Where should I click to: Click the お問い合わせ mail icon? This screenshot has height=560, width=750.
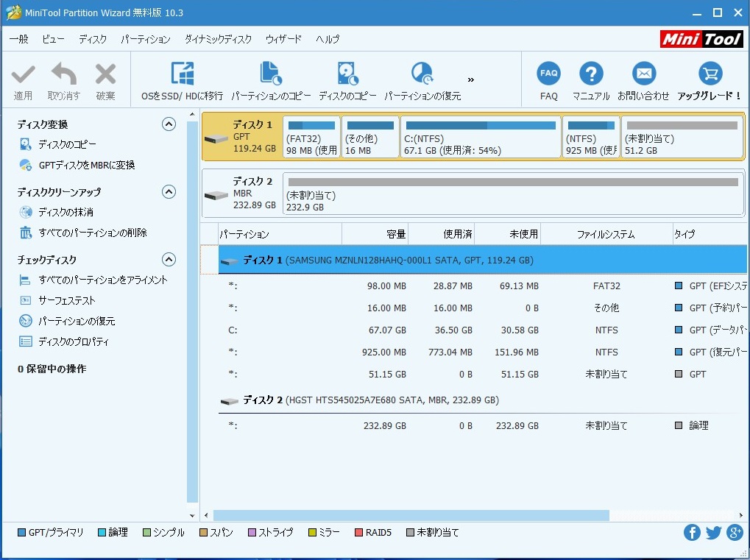pos(643,74)
